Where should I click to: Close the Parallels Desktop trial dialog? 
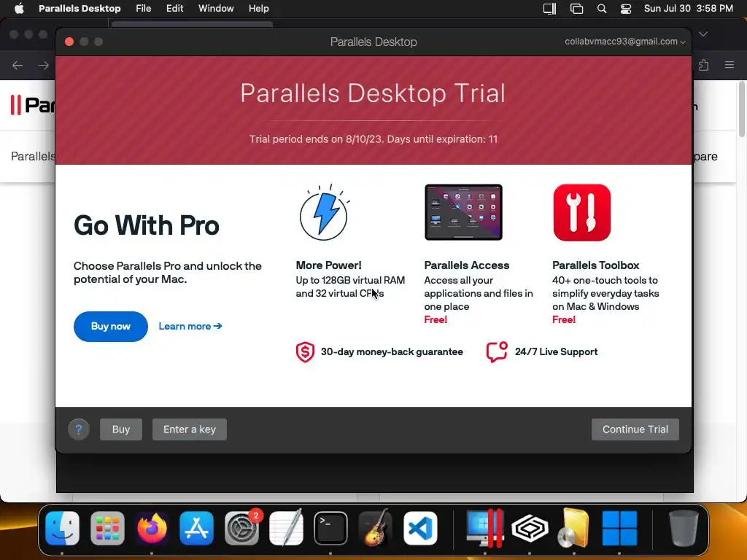pyautogui.click(x=69, y=42)
